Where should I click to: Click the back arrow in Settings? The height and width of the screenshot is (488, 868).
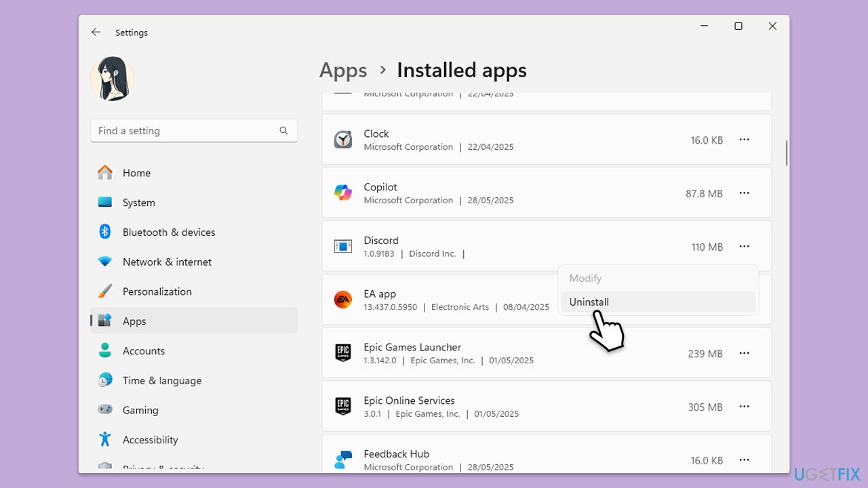click(96, 33)
